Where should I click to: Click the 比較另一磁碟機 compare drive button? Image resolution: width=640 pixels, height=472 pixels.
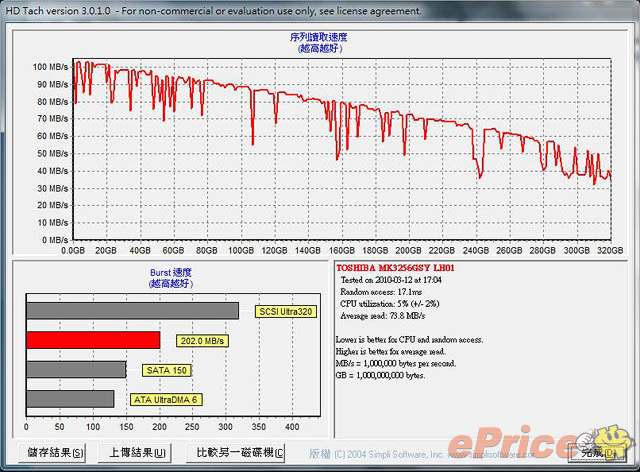[236, 453]
